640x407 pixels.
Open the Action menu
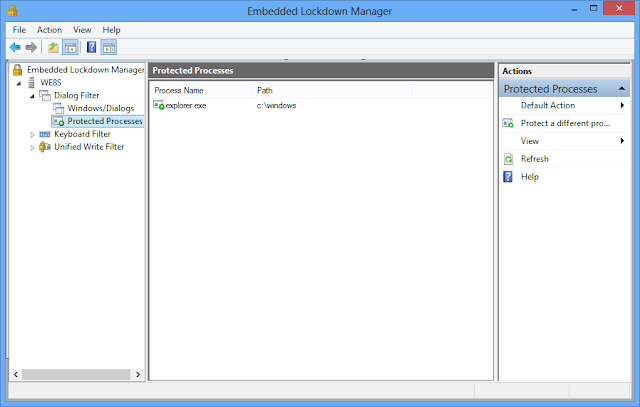[x=49, y=30]
